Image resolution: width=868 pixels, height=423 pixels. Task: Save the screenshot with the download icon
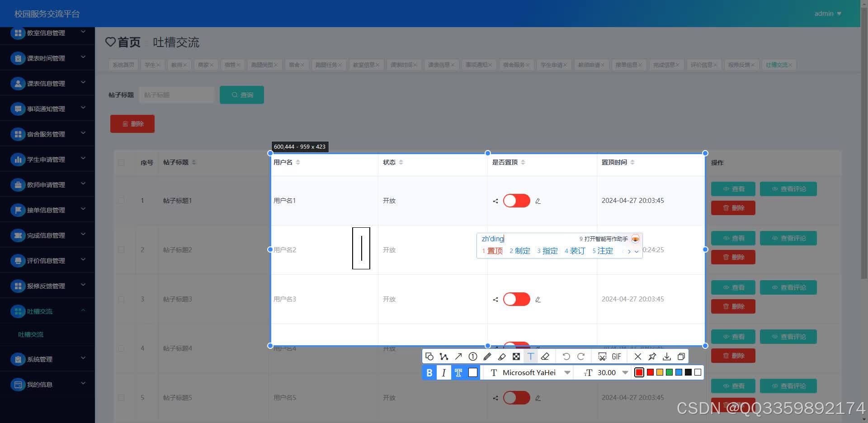pyautogui.click(x=667, y=357)
